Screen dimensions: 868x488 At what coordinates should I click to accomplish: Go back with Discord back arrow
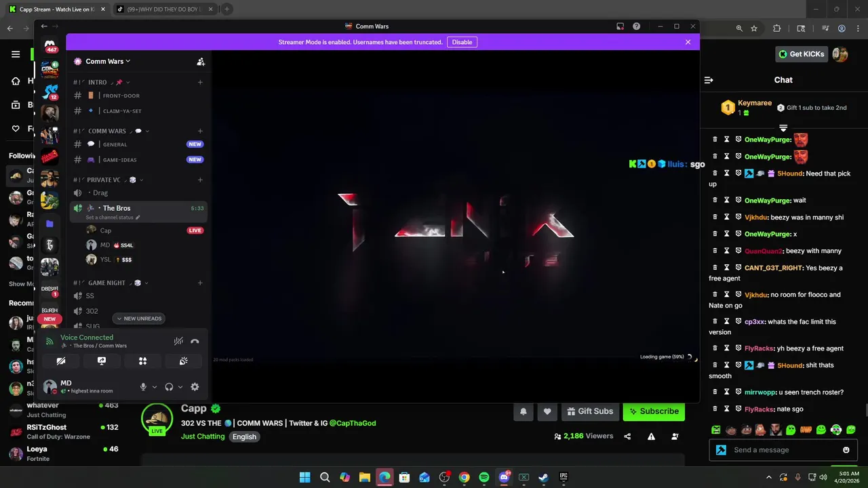pyautogui.click(x=44, y=26)
